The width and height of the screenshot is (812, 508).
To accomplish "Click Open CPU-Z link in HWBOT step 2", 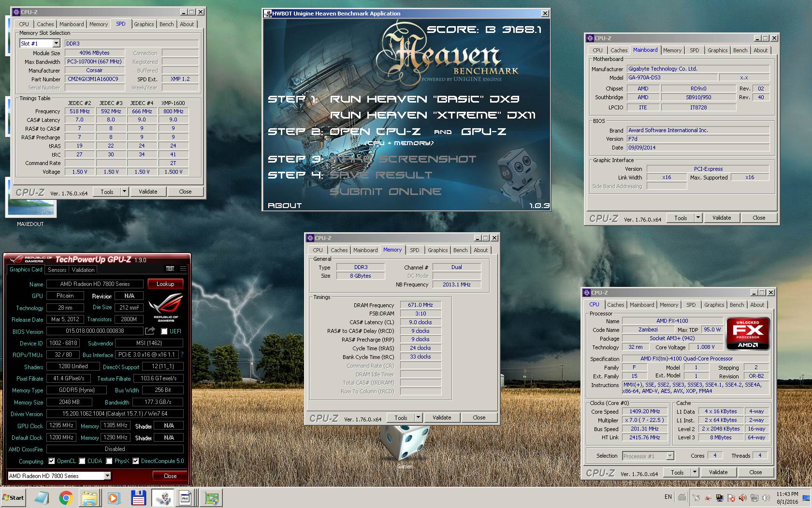I will coord(375,132).
